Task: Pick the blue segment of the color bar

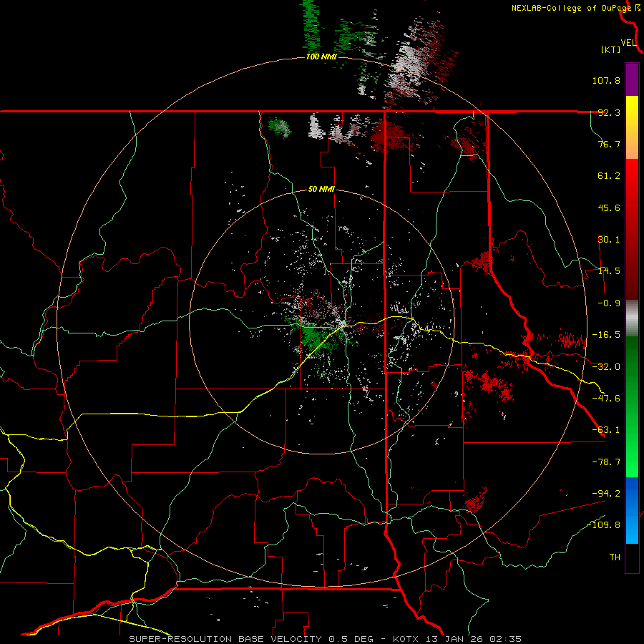Action: click(632, 510)
